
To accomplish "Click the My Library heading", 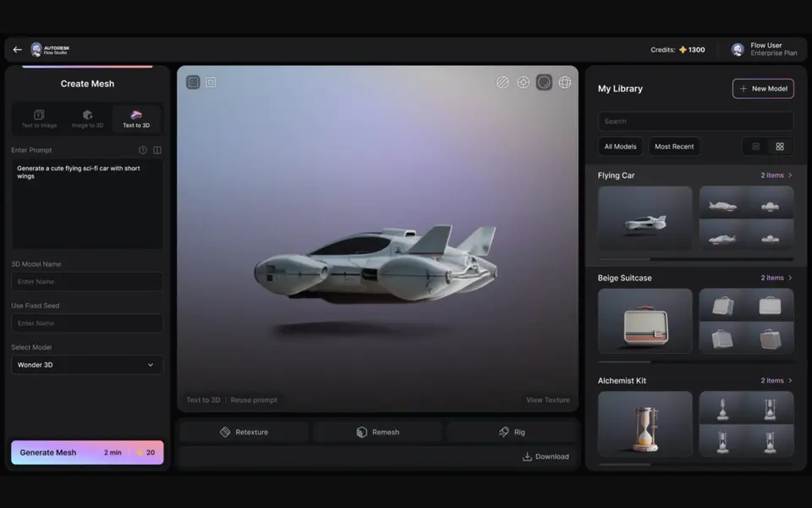I will [620, 89].
